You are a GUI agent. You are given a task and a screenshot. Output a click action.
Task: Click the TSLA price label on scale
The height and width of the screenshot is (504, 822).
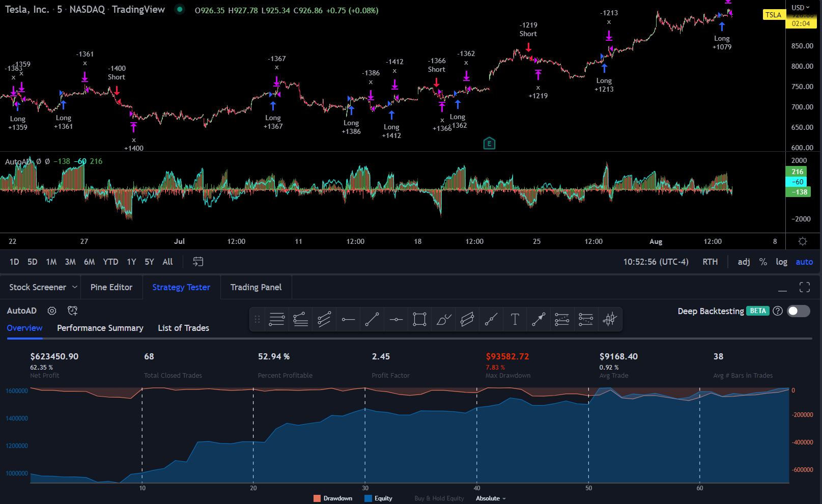pyautogui.click(x=773, y=15)
